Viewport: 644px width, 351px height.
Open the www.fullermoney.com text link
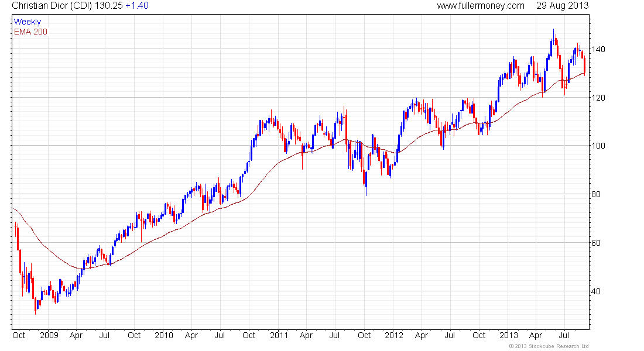(x=481, y=6)
